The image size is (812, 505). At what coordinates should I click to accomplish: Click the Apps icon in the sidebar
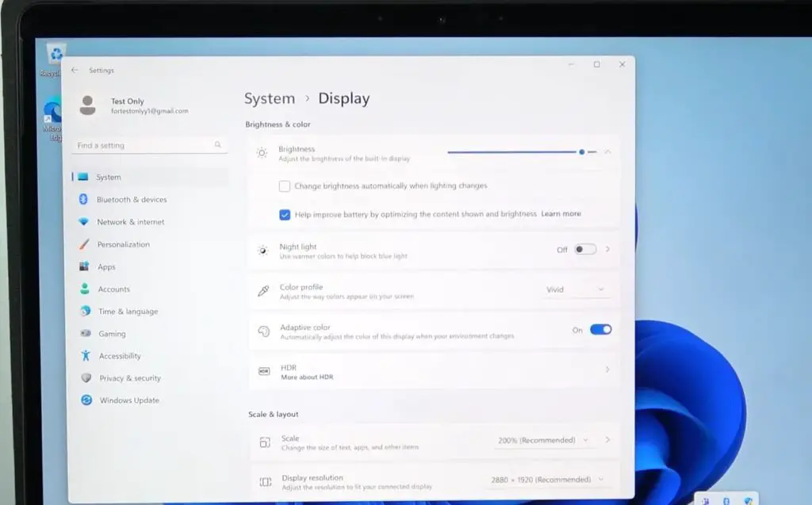82,266
